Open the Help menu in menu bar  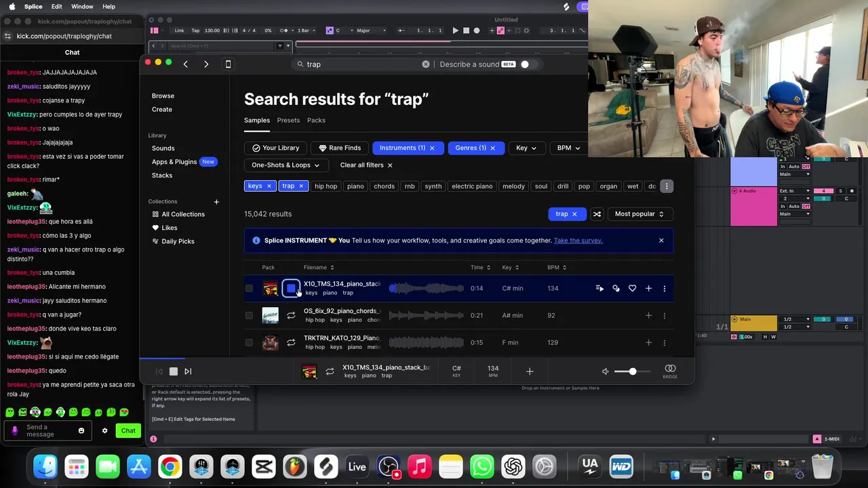tap(108, 6)
